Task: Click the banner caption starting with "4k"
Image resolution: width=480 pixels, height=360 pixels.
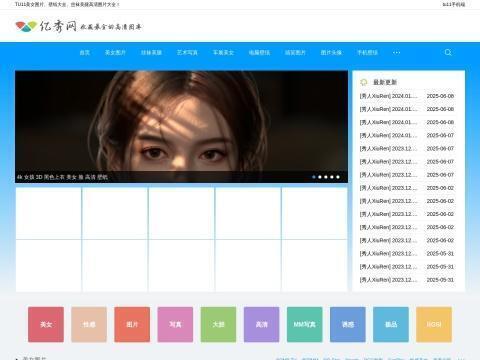Action: click(x=62, y=177)
